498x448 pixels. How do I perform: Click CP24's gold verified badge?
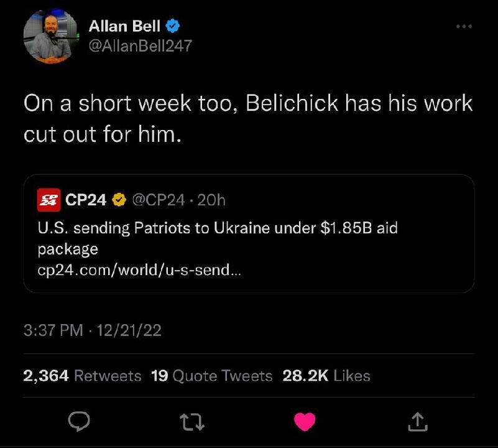click(119, 200)
